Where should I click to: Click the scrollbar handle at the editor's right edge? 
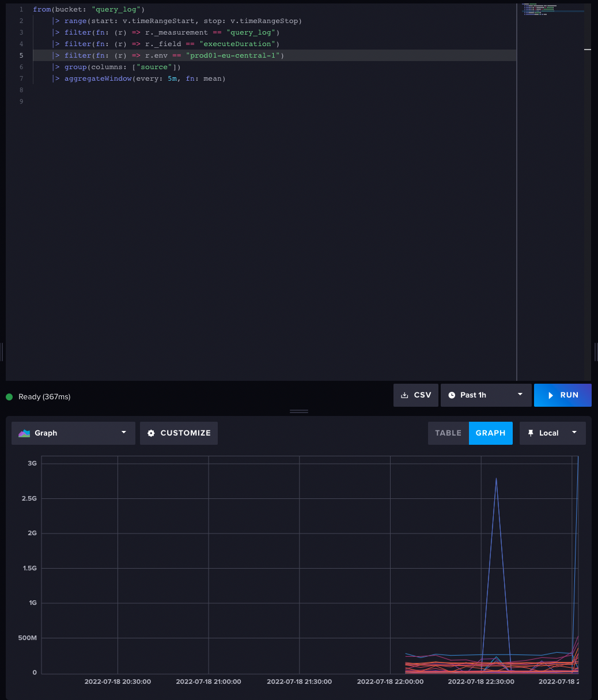[x=588, y=51]
